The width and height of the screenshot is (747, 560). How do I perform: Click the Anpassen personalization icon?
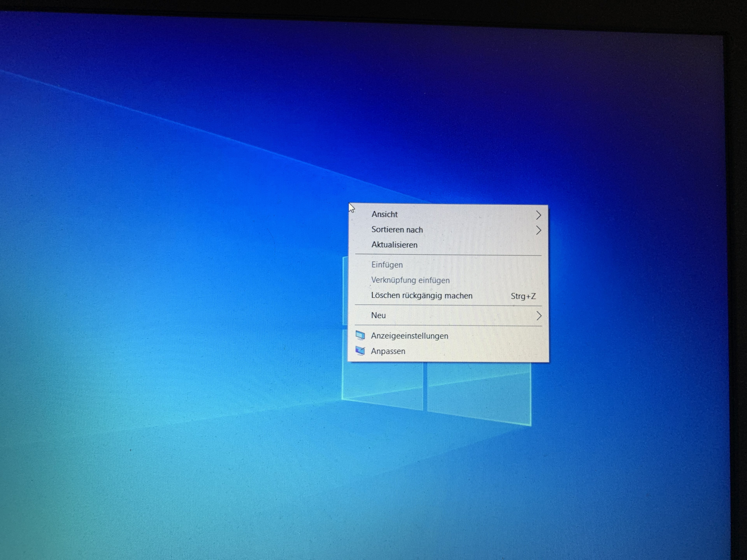(360, 351)
